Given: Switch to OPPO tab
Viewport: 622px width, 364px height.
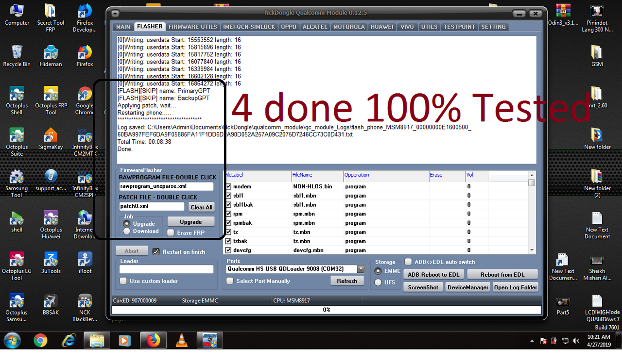Looking at the screenshot, I should coord(289,27).
